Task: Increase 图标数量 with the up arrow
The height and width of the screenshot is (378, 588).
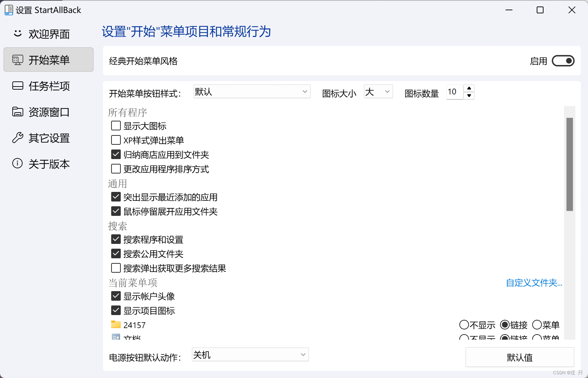Action: 469,88
